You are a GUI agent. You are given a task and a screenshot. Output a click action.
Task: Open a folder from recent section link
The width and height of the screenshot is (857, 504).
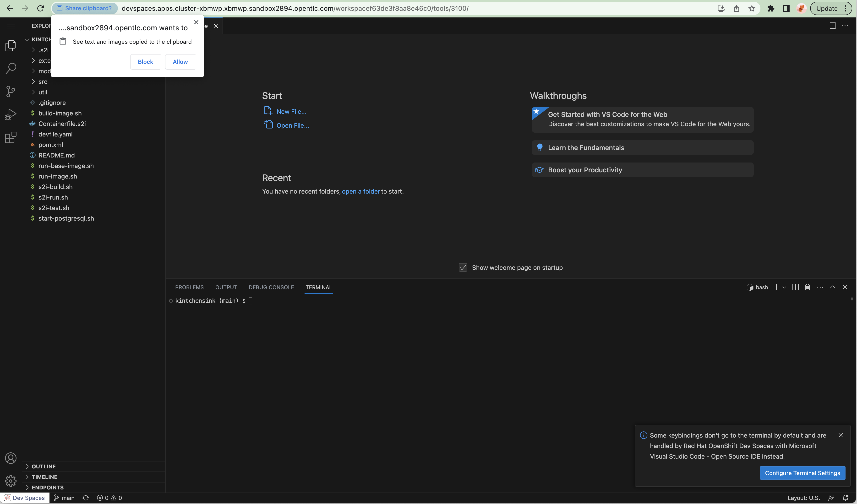[361, 191]
